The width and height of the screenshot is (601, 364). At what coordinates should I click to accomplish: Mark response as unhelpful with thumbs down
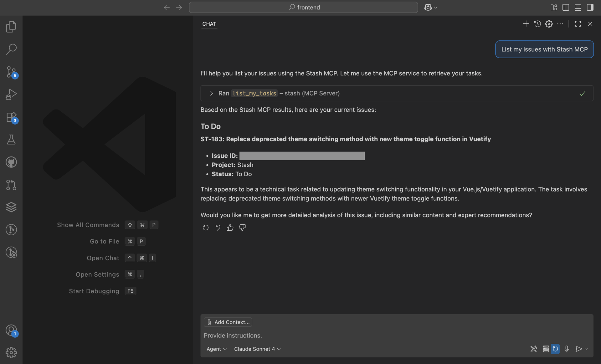(x=242, y=228)
